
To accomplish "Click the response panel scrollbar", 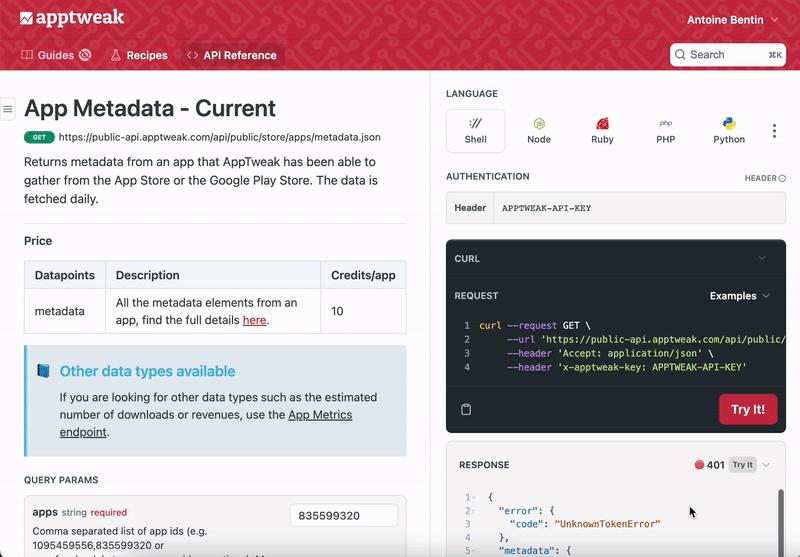I will click(781, 523).
